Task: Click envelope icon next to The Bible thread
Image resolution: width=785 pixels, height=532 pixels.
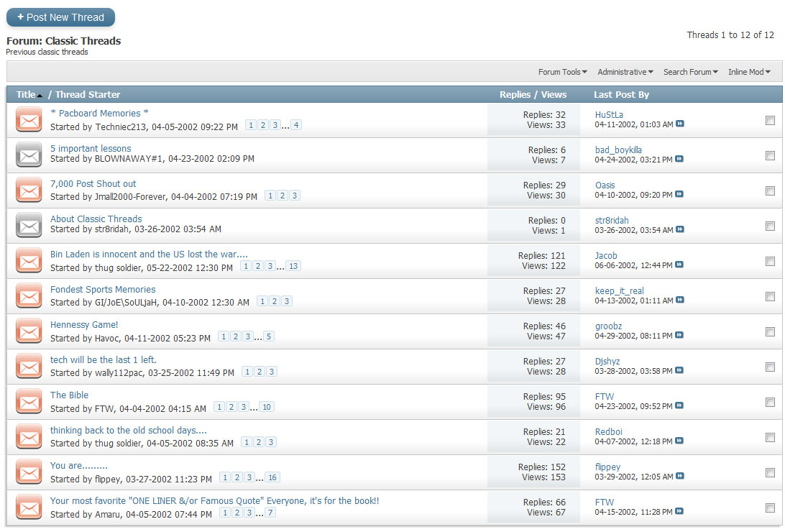Action: (x=29, y=401)
